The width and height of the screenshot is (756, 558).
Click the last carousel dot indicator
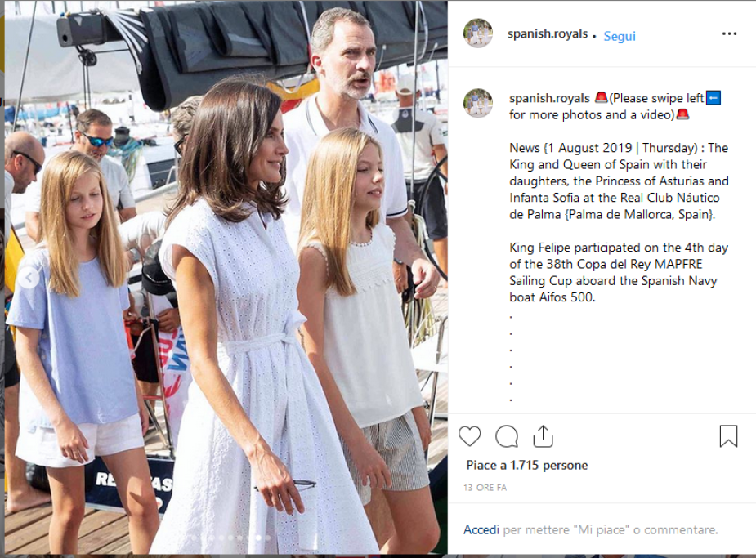[x=268, y=538]
